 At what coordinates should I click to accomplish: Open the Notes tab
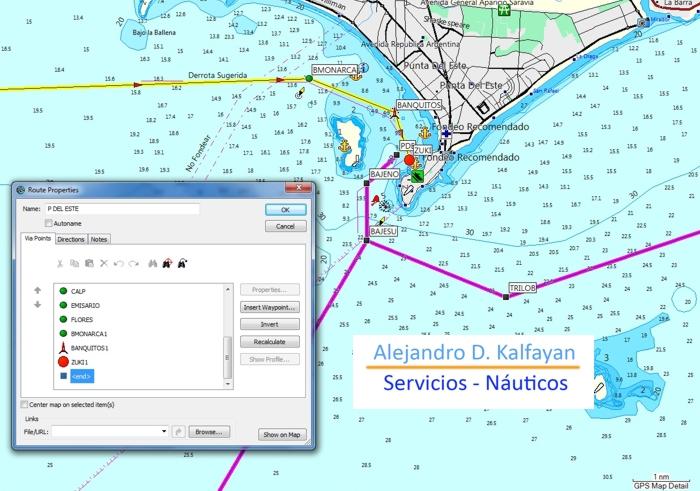[x=99, y=239]
